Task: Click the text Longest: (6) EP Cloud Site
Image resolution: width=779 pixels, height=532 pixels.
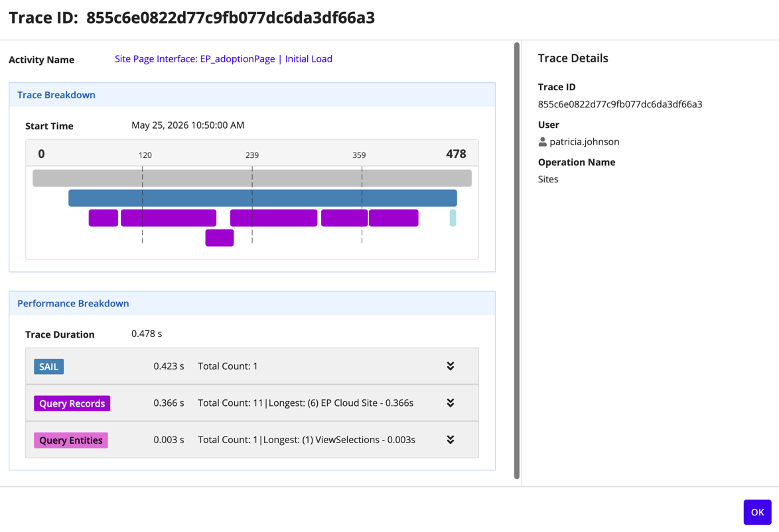Action: tap(323, 403)
